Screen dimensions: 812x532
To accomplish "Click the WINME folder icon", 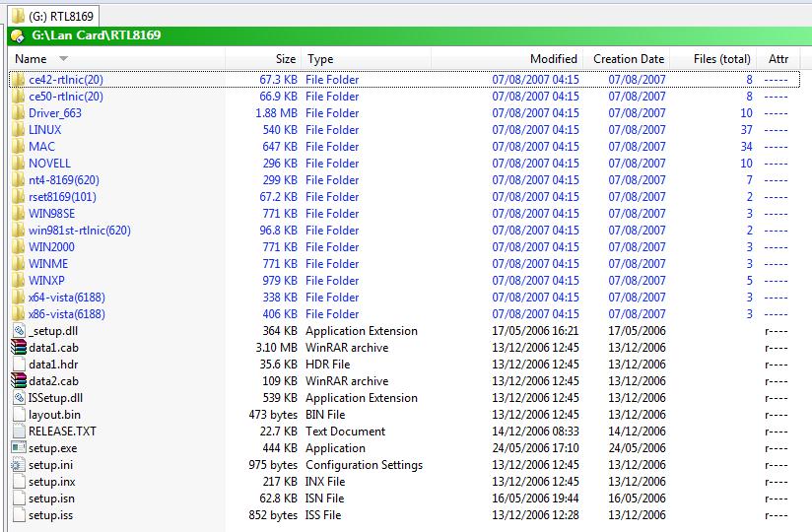I will pyautogui.click(x=18, y=263).
